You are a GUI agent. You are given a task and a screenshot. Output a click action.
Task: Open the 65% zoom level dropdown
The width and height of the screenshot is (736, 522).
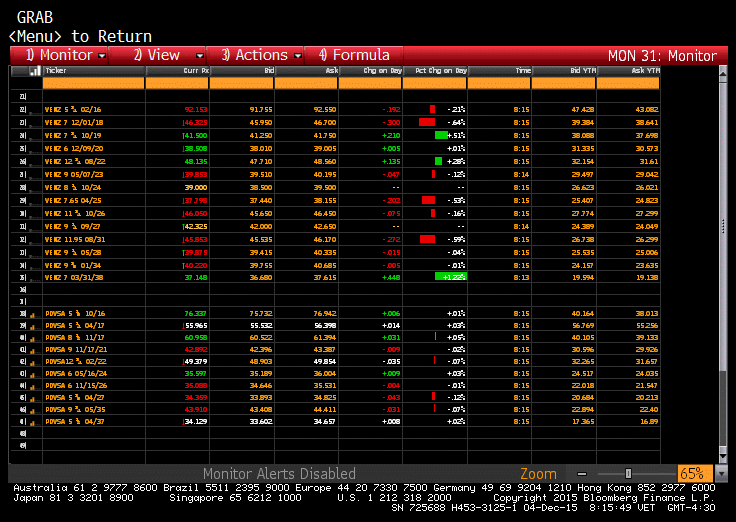point(720,474)
